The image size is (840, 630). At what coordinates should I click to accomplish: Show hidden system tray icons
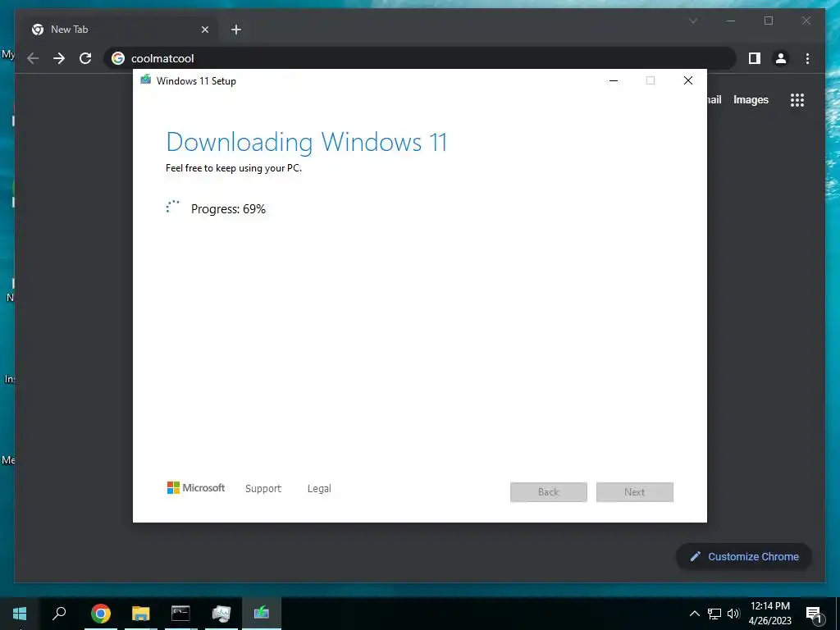click(694, 614)
